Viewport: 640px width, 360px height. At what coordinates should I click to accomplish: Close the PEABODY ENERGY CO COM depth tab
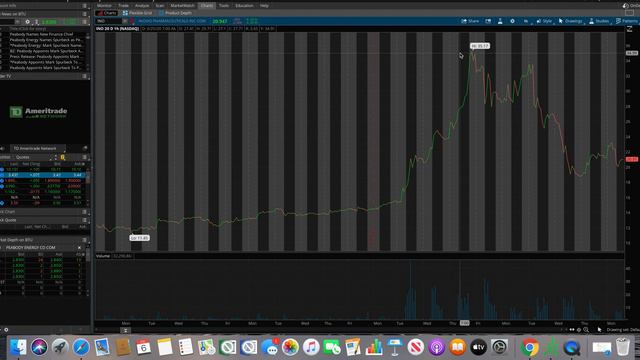79,248
